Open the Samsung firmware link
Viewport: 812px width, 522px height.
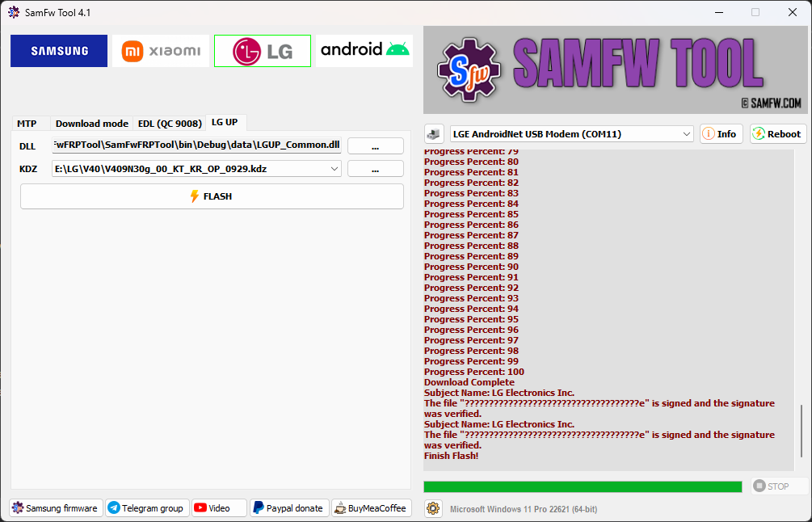pos(56,508)
